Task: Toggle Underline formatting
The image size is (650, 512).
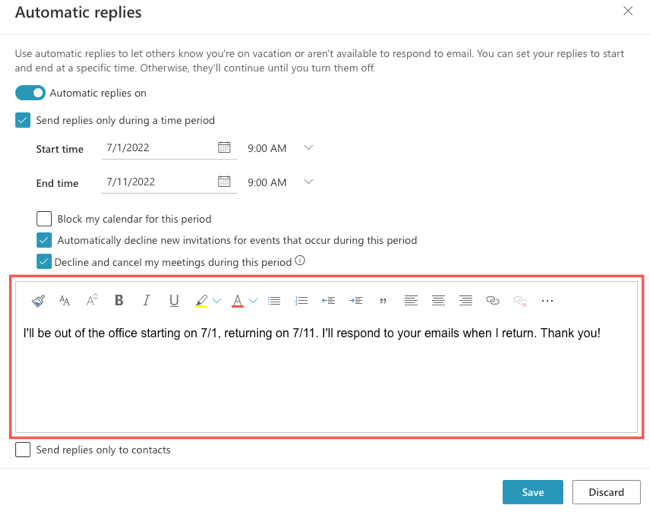Action: [x=174, y=301]
